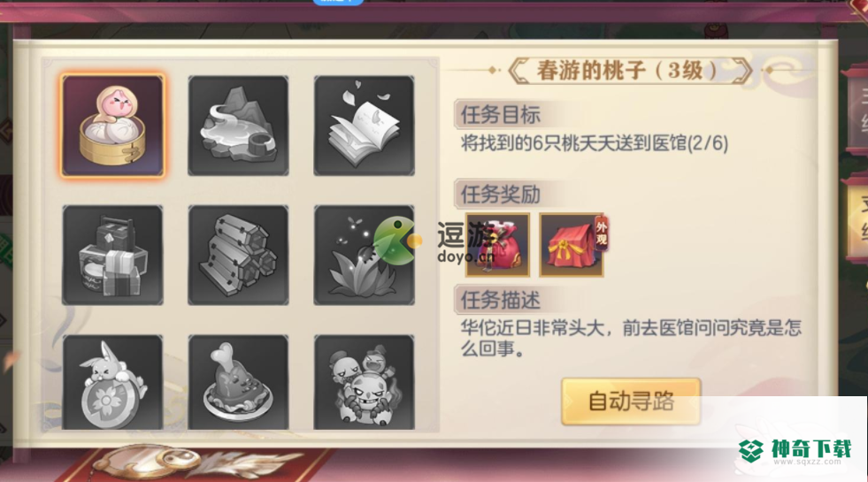Switch to the lower right side tab
868x482 pixels.
856,219
